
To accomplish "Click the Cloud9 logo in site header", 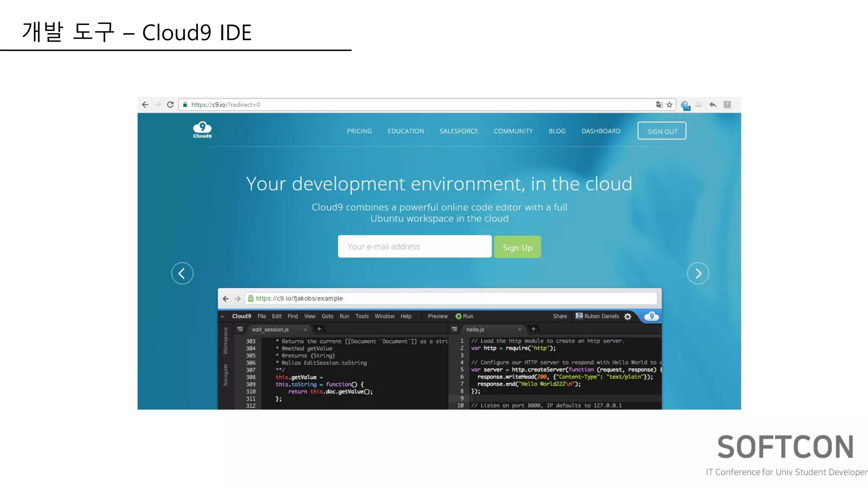I will point(202,130).
